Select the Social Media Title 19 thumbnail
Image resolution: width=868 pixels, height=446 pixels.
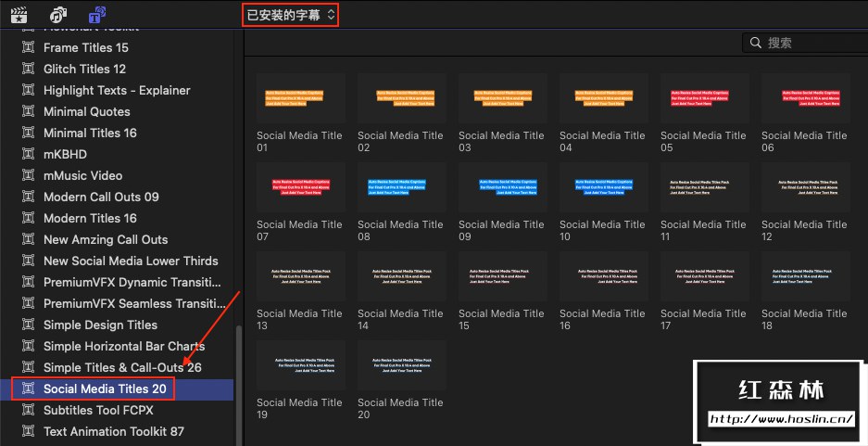(x=300, y=365)
